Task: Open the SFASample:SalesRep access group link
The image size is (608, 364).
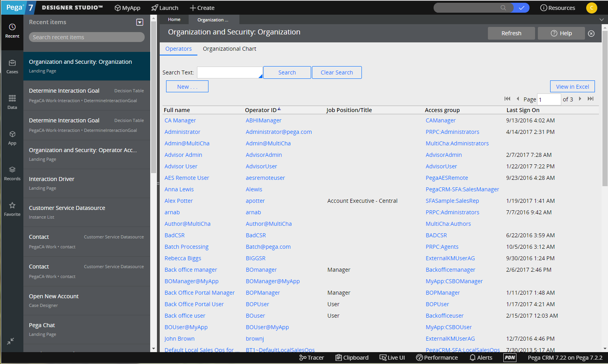Action: point(452,201)
